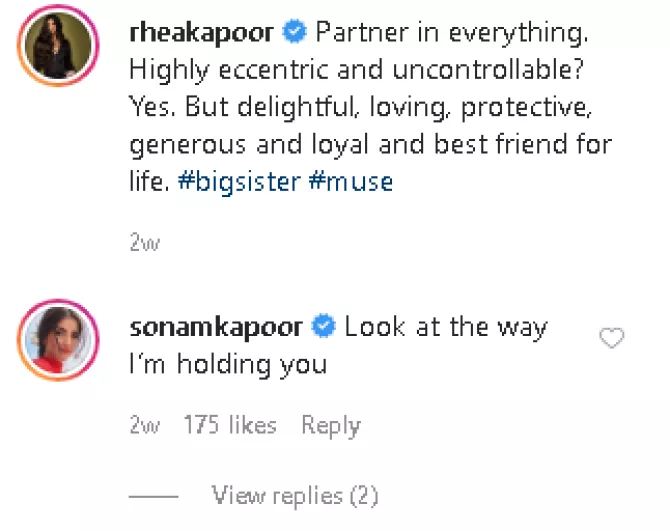Visit the sonamkapoor username link

[x=217, y=326]
